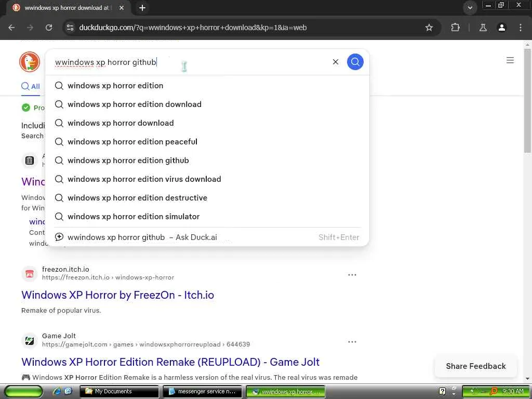Click the archive favicon of first result
The width and height of the screenshot is (532, 399).
30,160
